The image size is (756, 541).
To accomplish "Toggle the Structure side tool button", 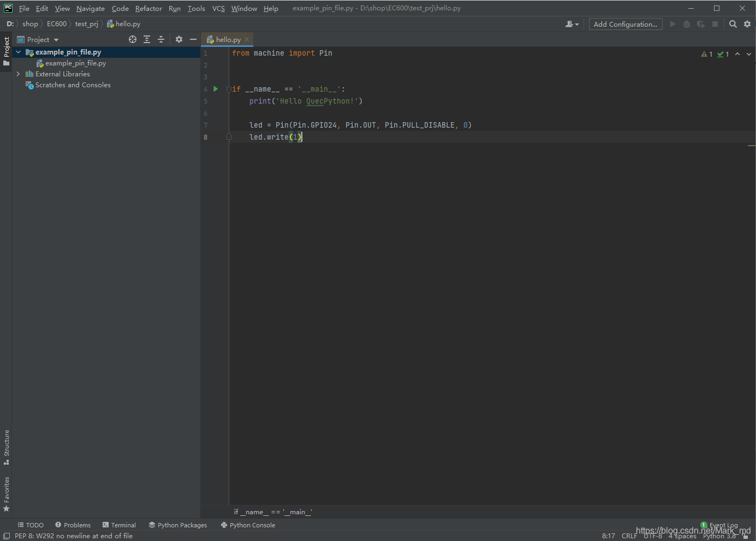I will point(6,447).
